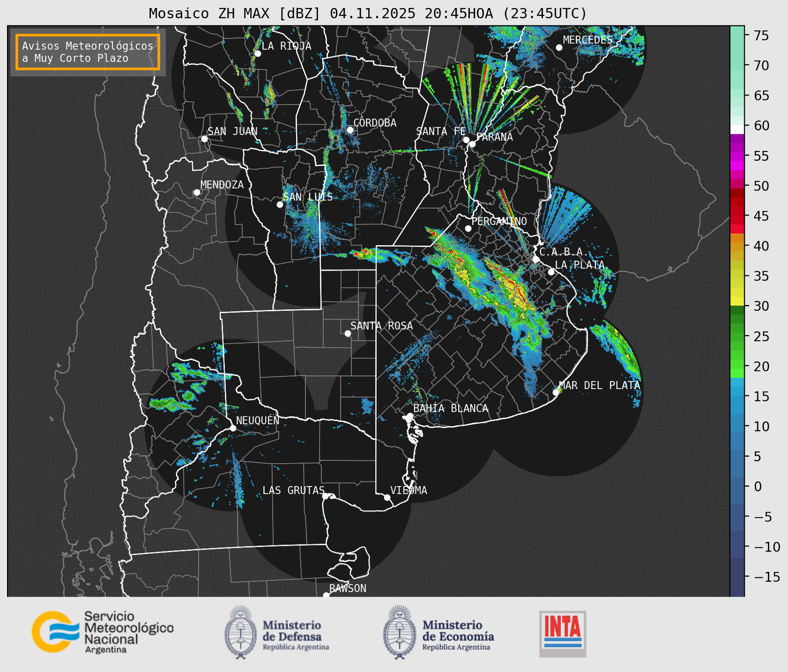The height and width of the screenshot is (672, 788).
Task: Click the SAN LUIS map label
Action: point(308,197)
